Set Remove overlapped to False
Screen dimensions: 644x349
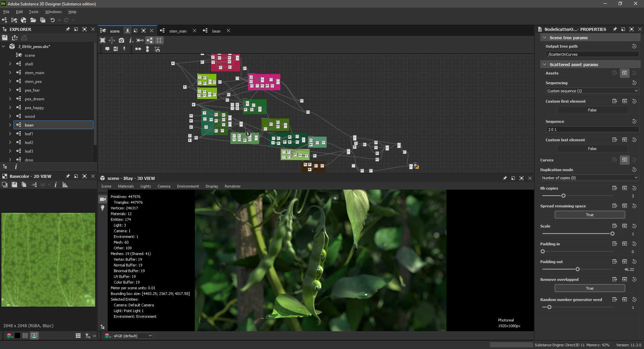click(589, 288)
